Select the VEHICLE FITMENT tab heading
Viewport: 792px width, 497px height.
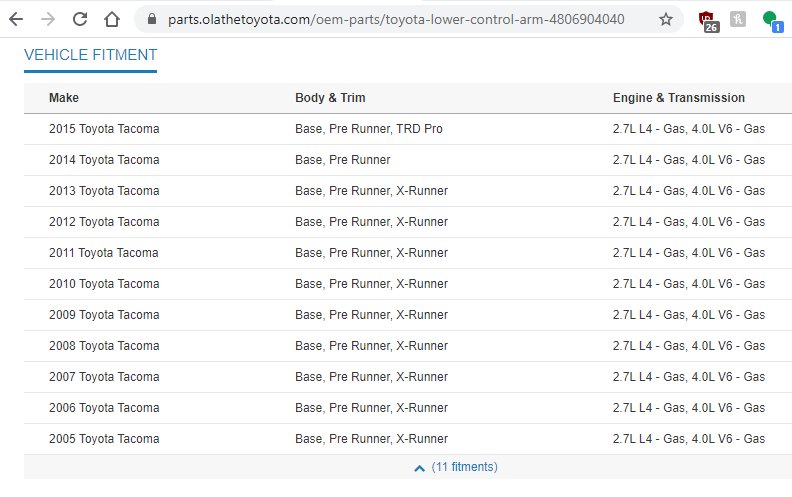click(90, 55)
